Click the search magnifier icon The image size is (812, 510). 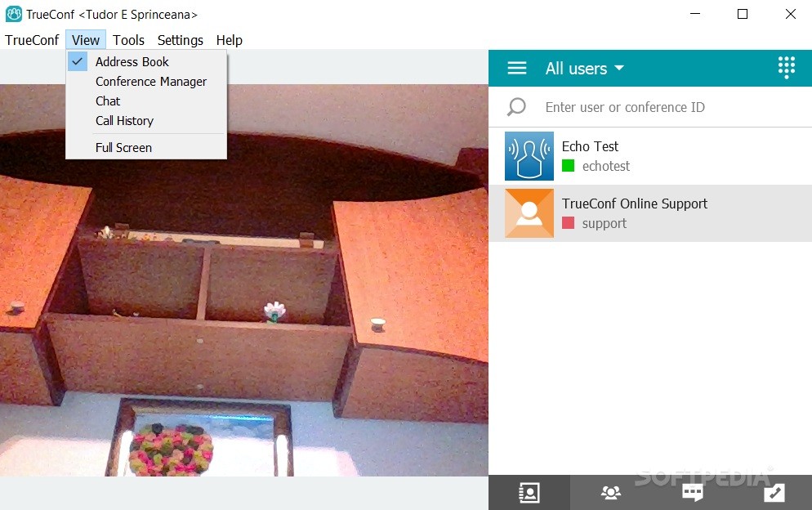pyautogui.click(x=516, y=107)
